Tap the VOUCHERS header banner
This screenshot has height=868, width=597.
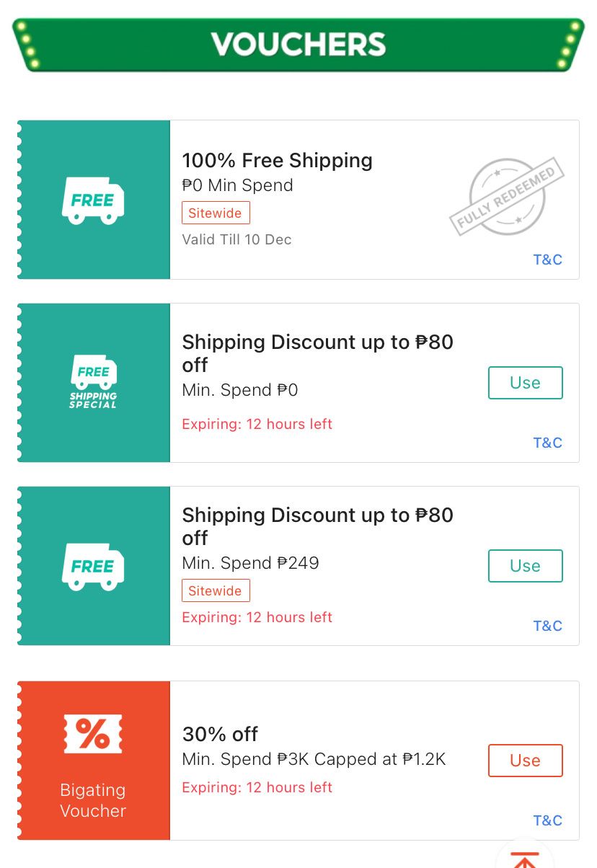pyautogui.click(x=298, y=45)
